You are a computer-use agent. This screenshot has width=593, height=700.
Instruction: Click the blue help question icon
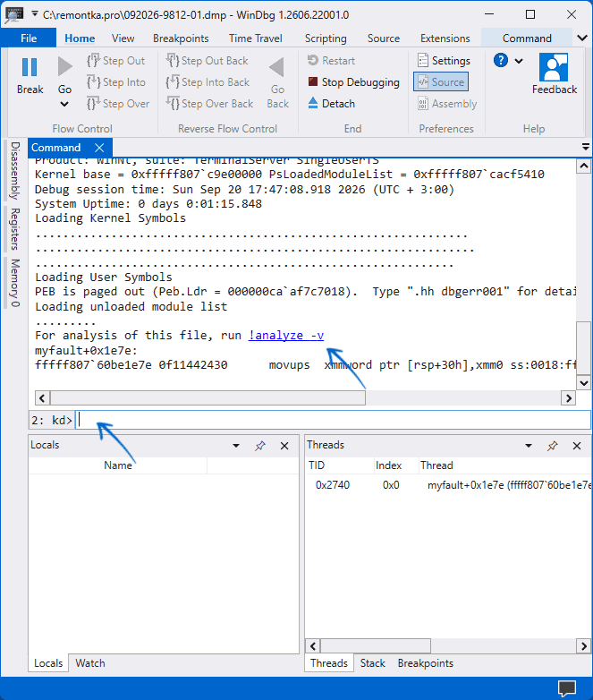click(x=501, y=60)
